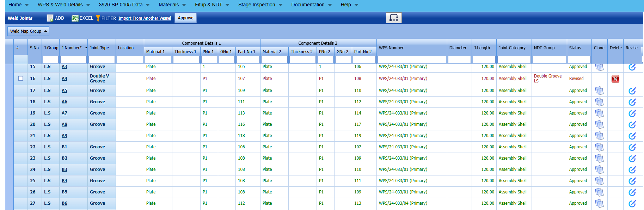Sort by the J.Number column header

point(72,48)
